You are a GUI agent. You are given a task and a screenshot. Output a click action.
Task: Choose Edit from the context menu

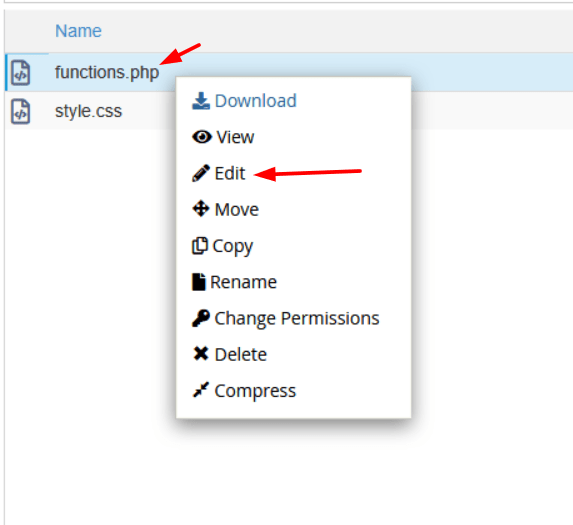229,173
